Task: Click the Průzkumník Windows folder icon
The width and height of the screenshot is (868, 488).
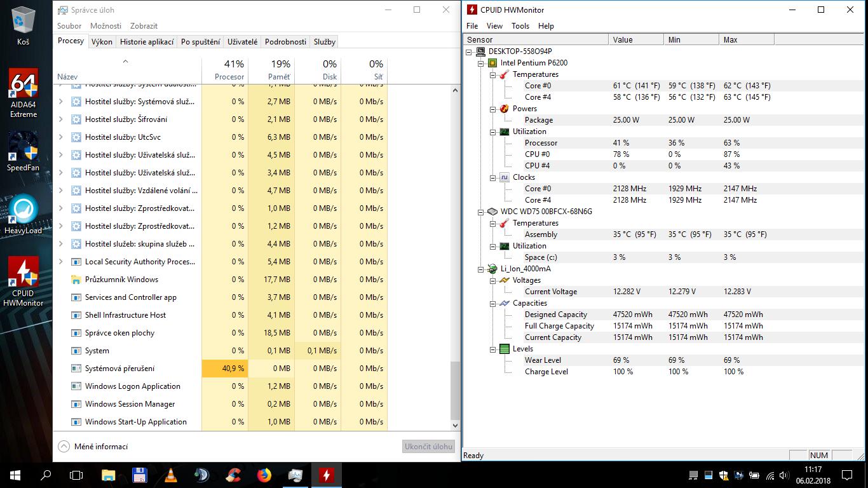Action: (76, 280)
